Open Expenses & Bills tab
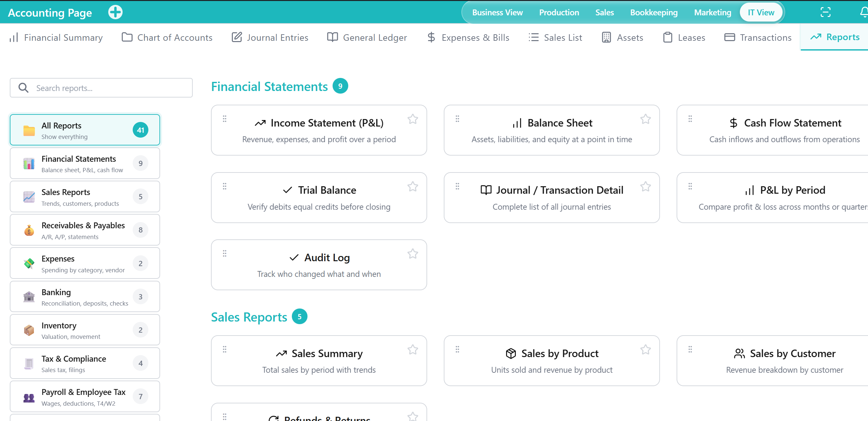868x421 pixels. (468, 38)
